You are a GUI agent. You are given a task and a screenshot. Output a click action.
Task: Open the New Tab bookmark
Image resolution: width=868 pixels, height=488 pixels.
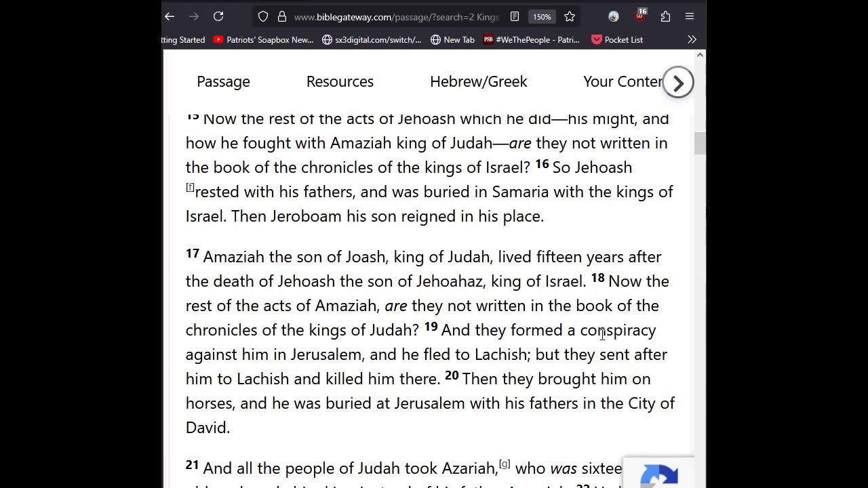pos(452,40)
